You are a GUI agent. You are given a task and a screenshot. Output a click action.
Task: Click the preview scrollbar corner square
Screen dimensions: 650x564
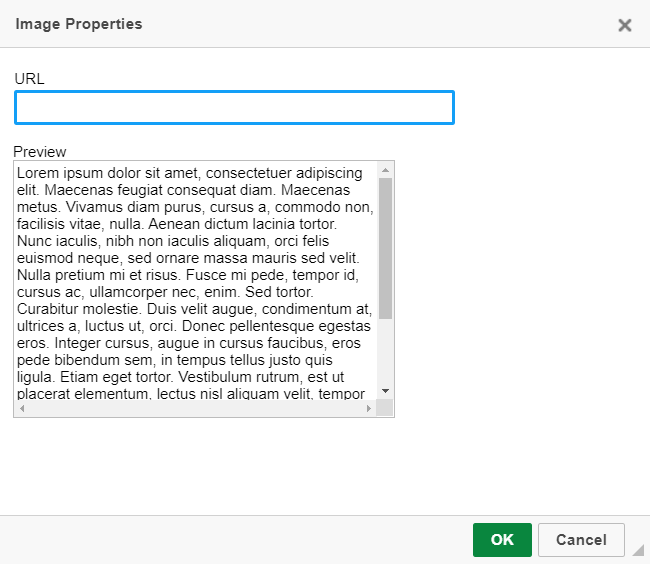point(384,408)
